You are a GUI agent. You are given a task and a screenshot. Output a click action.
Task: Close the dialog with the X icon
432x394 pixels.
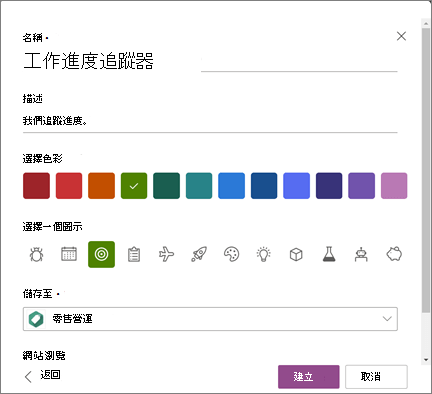tap(401, 36)
